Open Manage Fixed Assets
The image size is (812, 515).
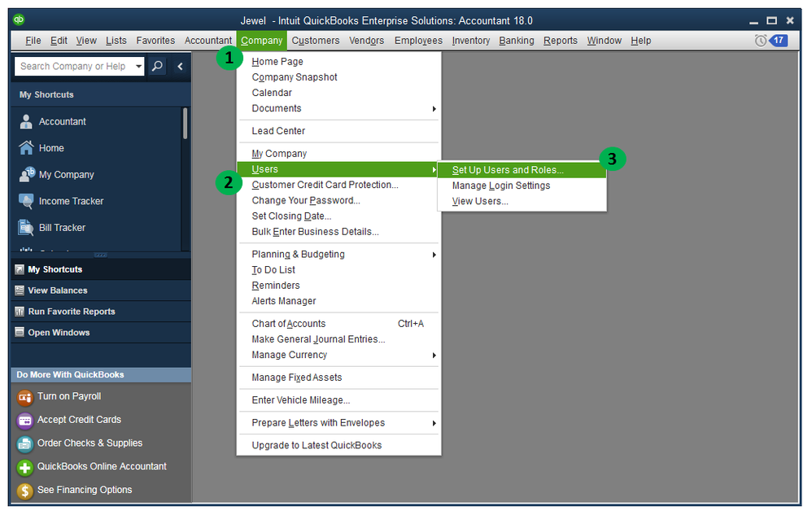tap(338, 378)
